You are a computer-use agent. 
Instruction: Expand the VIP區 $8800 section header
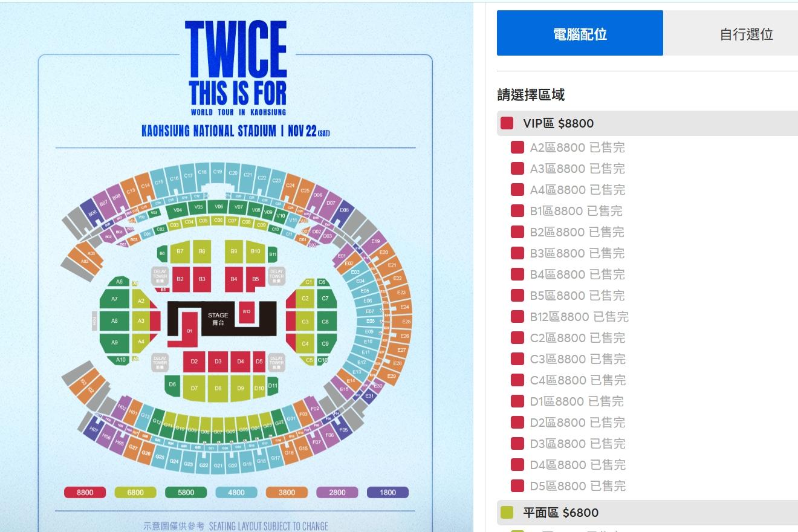647,123
